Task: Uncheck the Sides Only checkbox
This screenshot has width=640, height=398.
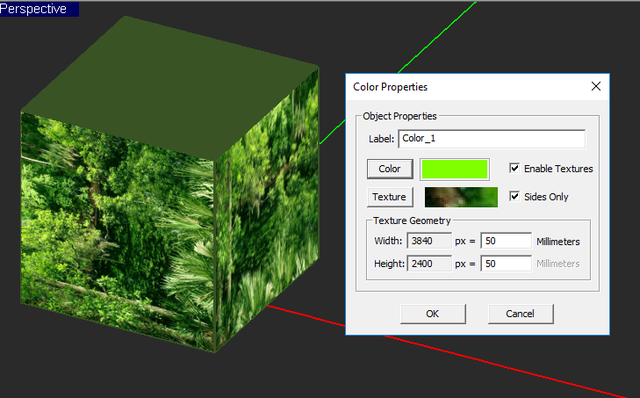Action: pos(514,196)
